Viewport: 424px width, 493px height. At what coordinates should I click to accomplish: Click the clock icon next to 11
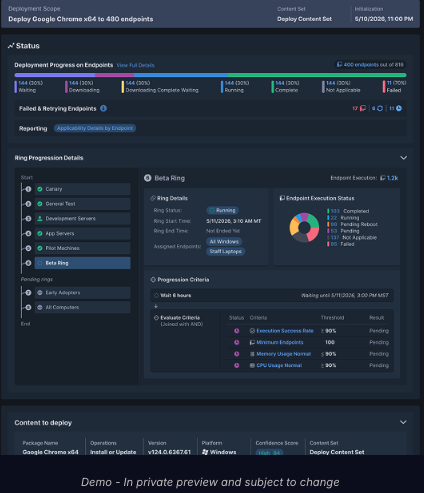tap(399, 108)
